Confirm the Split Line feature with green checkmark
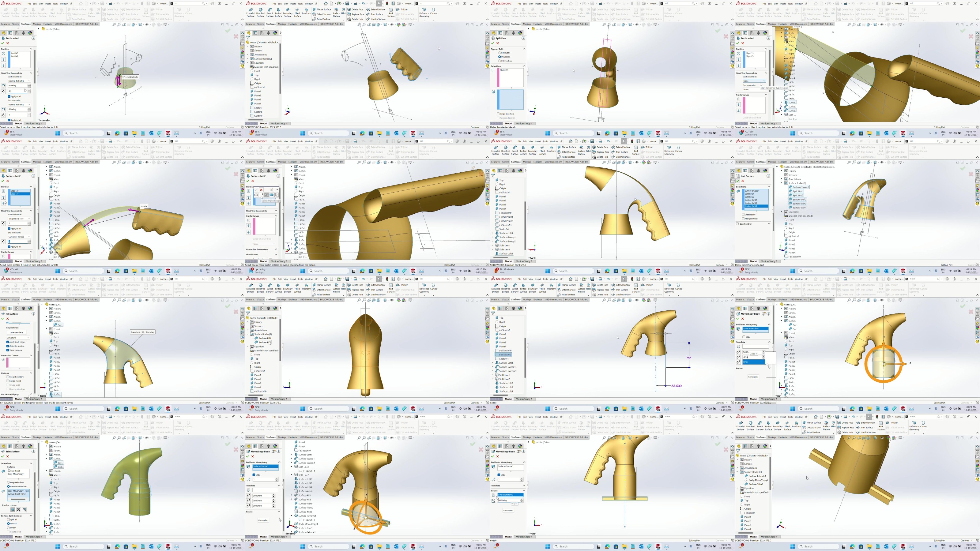This screenshot has width=980, height=551. (x=493, y=43)
